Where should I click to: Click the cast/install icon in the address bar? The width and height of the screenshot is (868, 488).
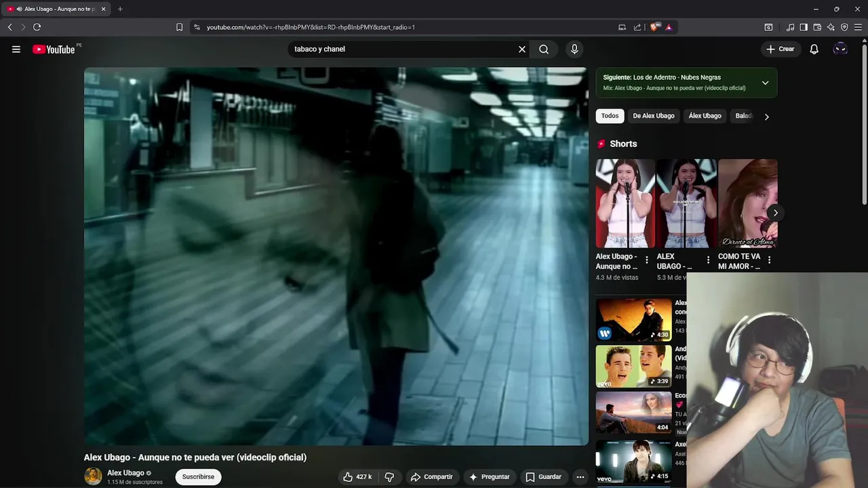pyautogui.click(x=622, y=27)
